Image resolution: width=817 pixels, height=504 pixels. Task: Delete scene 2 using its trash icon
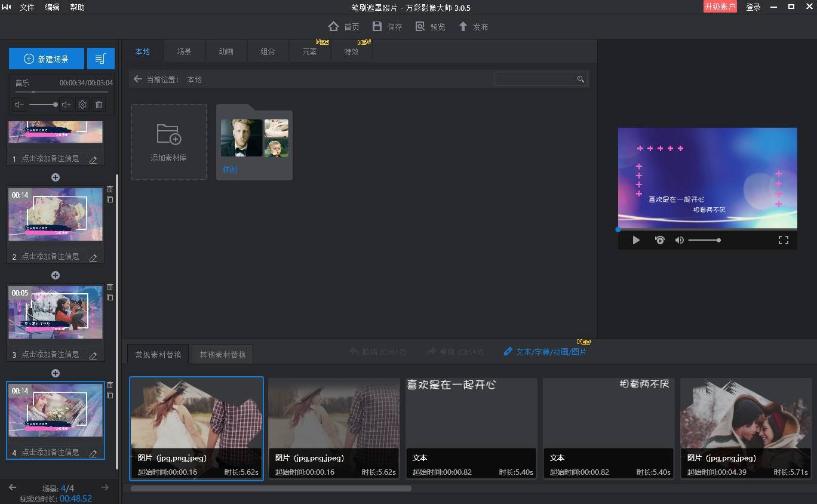[x=110, y=189]
